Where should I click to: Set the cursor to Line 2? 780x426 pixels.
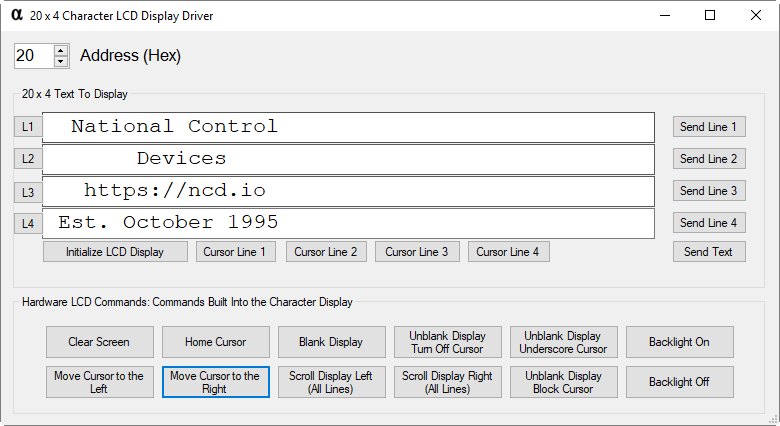pyautogui.click(x=326, y=252)
